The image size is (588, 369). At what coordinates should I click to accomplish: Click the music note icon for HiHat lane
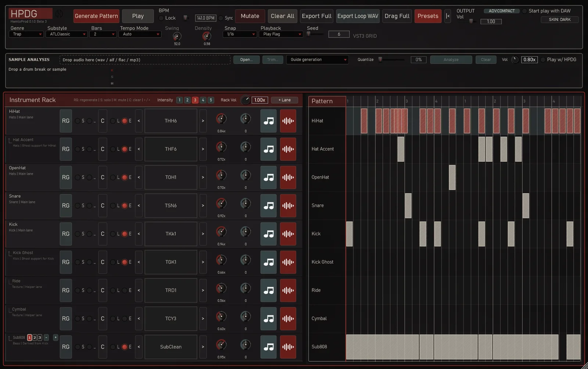(268, 121)
